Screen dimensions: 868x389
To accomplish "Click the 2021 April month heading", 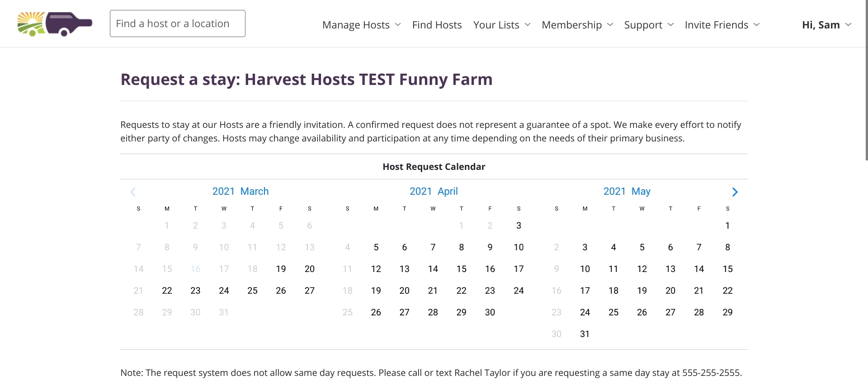I will coord(434,191).
